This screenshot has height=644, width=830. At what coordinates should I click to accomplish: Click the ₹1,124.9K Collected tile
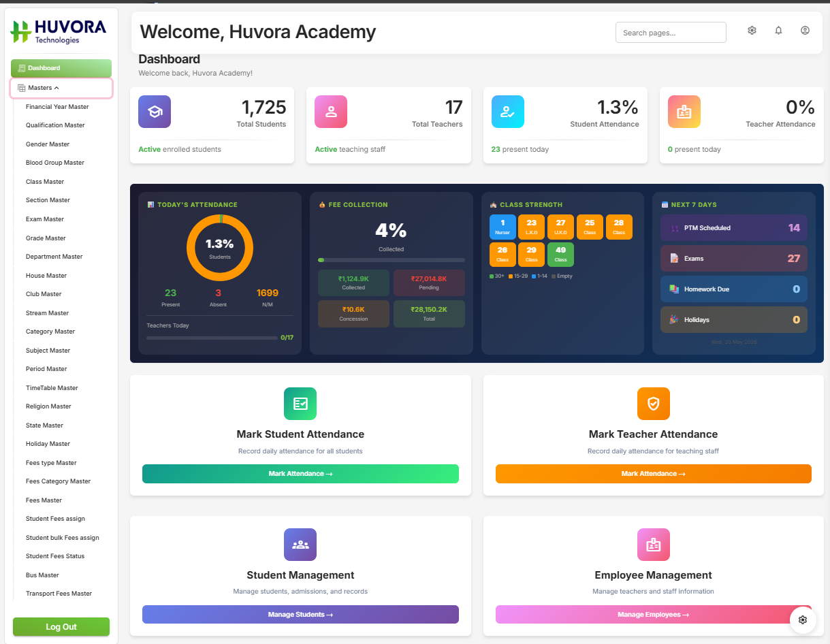353,283
